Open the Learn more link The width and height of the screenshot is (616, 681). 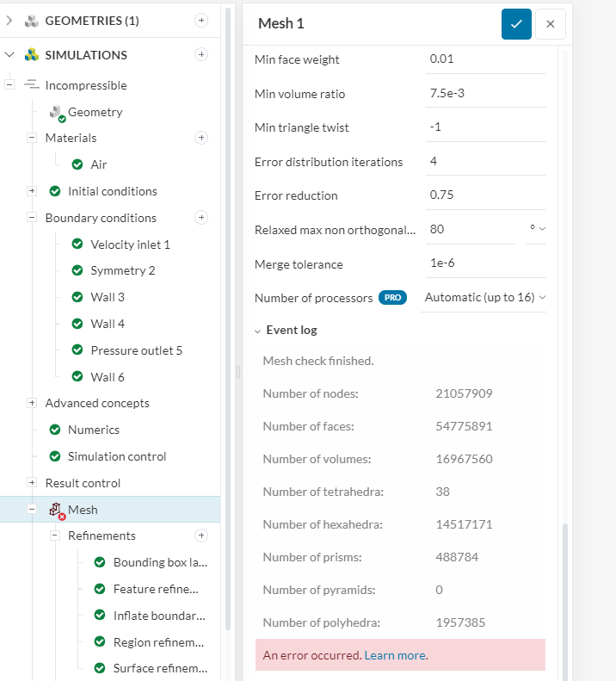pos(395,655)
